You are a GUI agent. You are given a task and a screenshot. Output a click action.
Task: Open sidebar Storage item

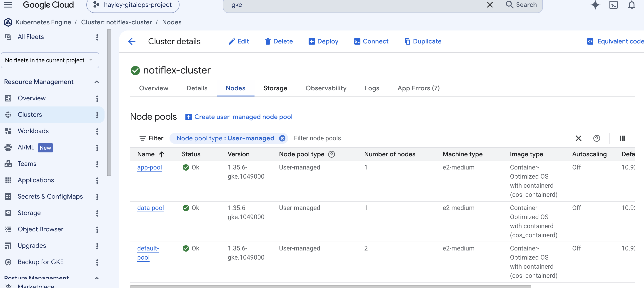(29, 213)
